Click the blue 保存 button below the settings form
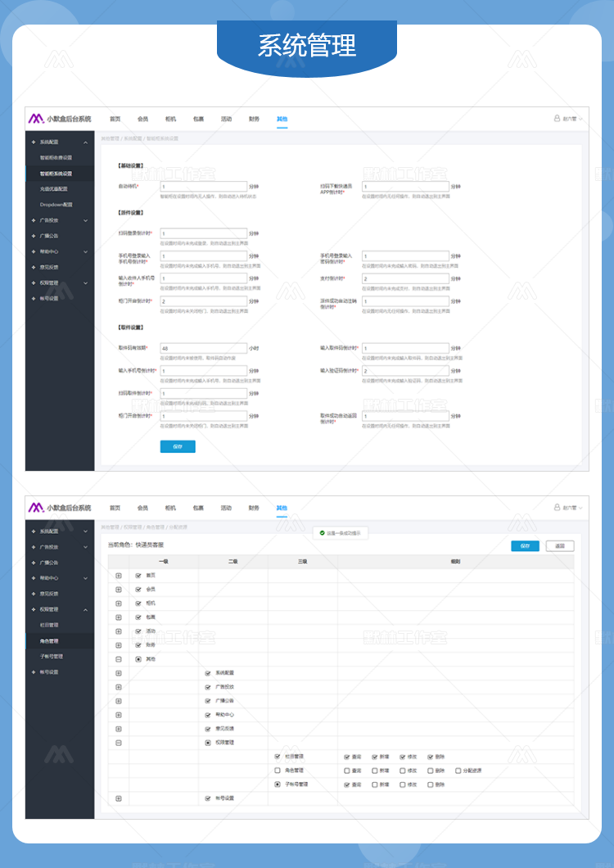614x868 pixels. click(178, 447)
